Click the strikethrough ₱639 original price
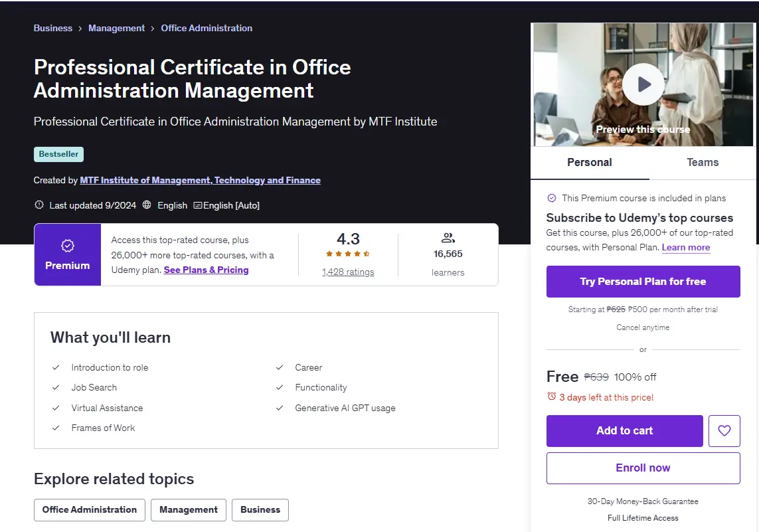This screenshot has width=759, height=532. (x=596, y=377)
